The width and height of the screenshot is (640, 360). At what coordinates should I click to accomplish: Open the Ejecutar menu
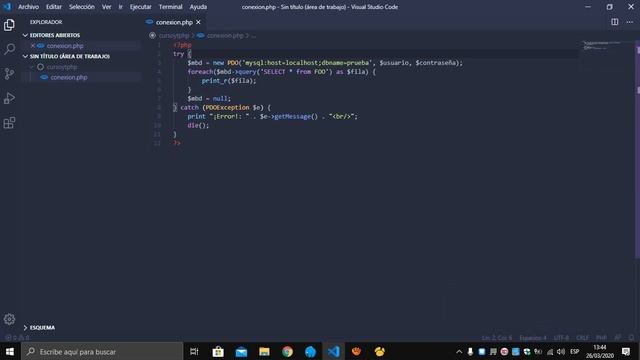tap(140, 7)
